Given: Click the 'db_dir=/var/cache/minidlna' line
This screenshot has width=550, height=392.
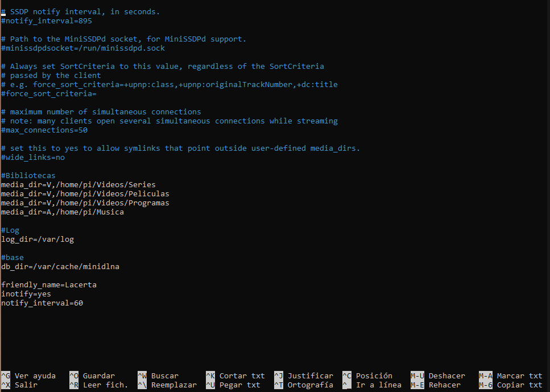Looking at the screenshot, I should [x=60, y=267].
